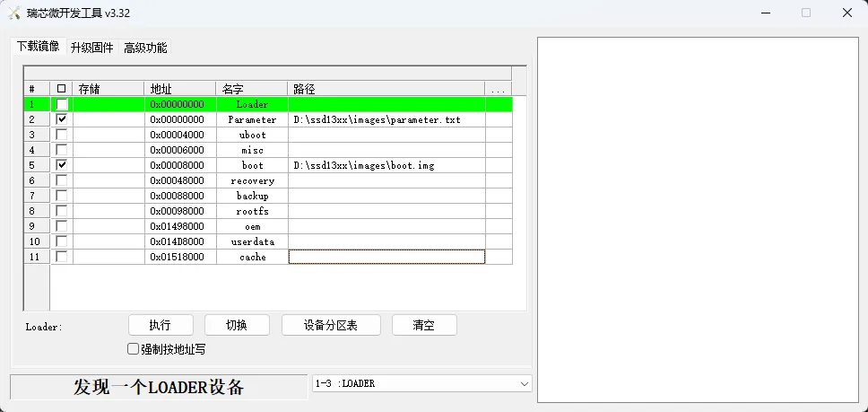This screenshot has height=412, width=868.
Task: Click the cache row path field
Action: (386, 257)
